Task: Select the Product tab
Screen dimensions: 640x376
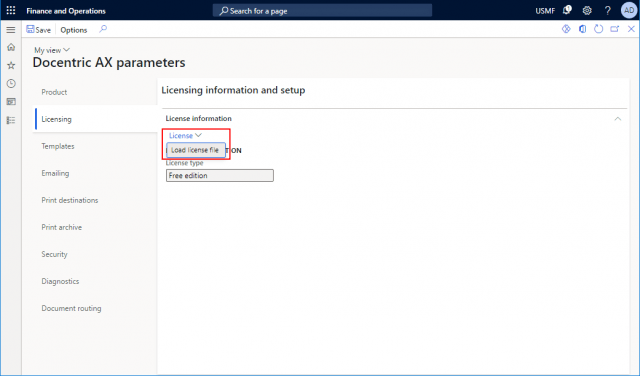Action: coord(54,92)
